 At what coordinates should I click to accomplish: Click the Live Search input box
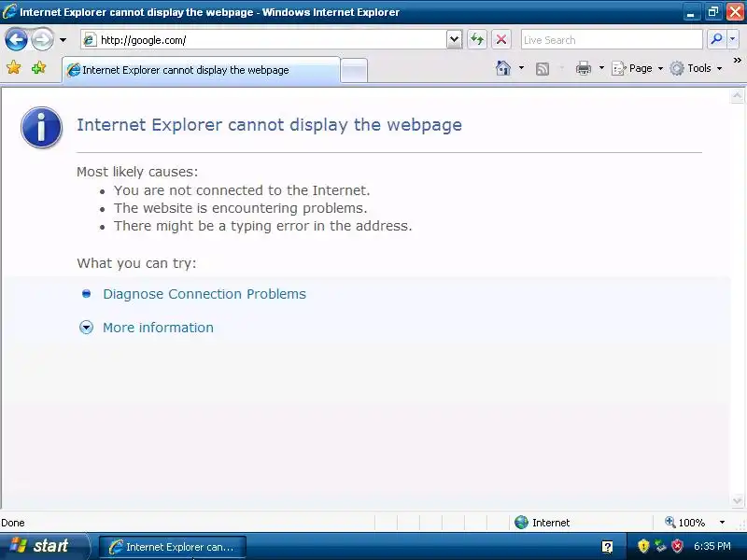coord(612,39)
